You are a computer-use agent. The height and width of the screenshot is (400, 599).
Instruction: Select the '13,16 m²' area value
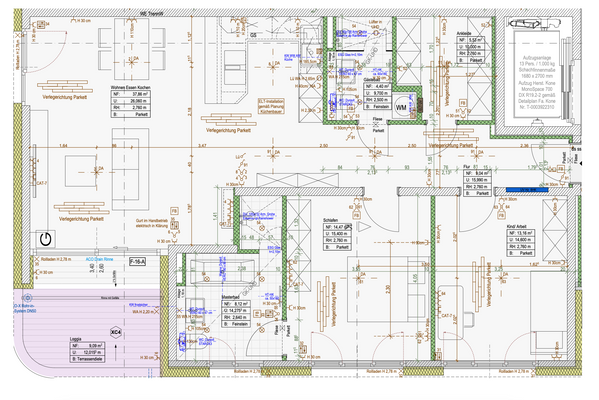[x=526, y=233]
